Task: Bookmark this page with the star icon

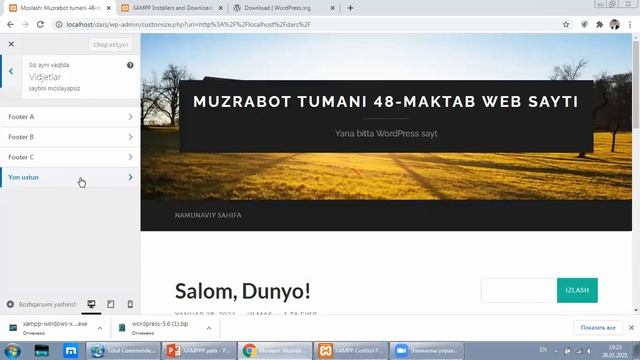Action: pyautogui.click(x=566, y=24)
